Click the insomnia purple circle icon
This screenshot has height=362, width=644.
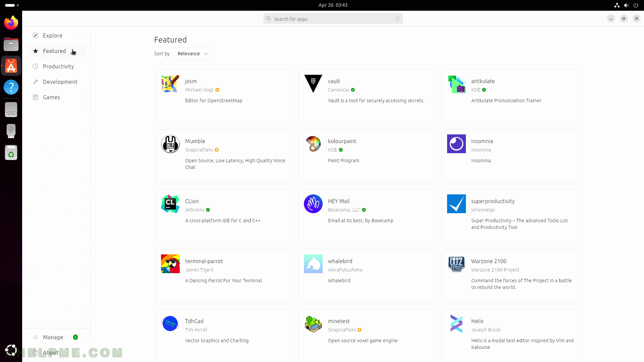click(x=457, y=144)
